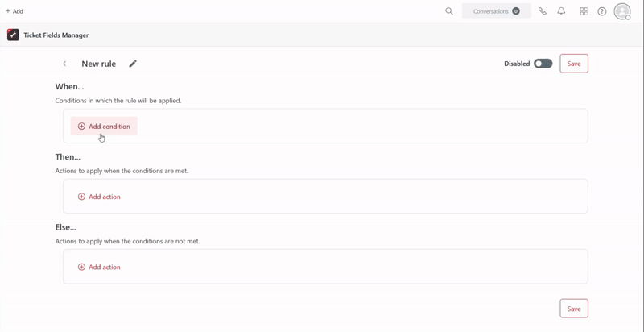Click the Add button in top bar
Image resolution: width=644 pixels, height=332 pixels.
pyautogui.click(x=14, y=11)
